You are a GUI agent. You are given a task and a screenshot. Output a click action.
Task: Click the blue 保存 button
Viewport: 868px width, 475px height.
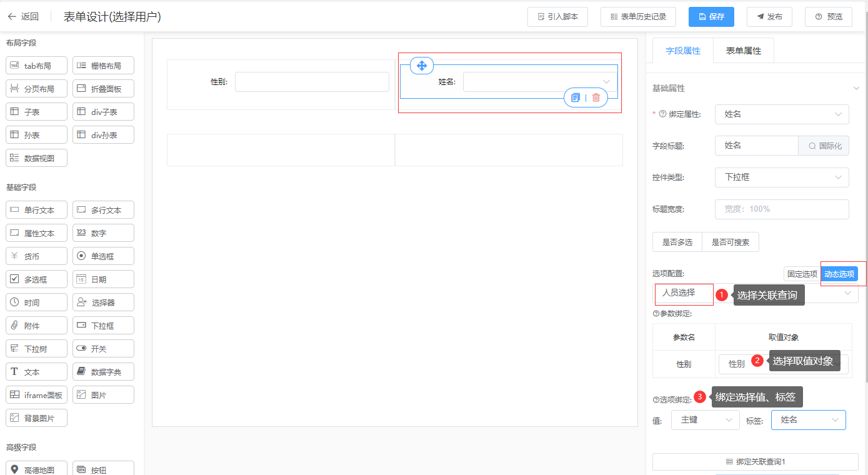pos(711,17)
